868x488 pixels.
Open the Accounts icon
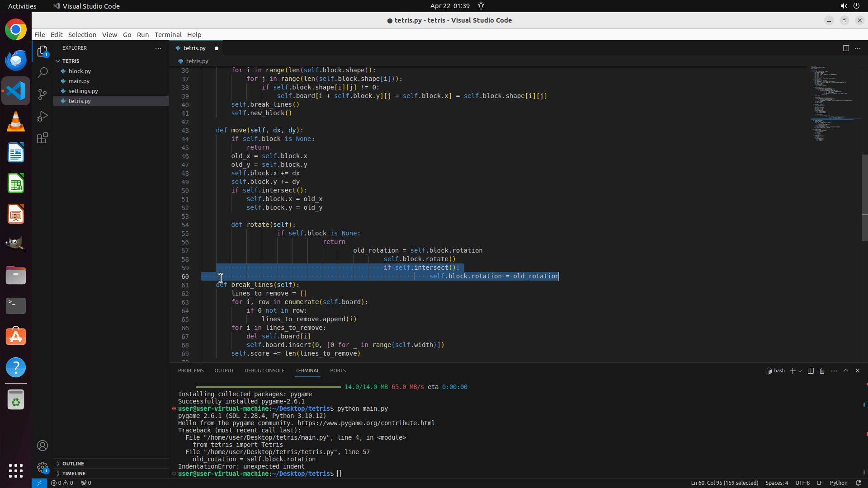point(42,446)
